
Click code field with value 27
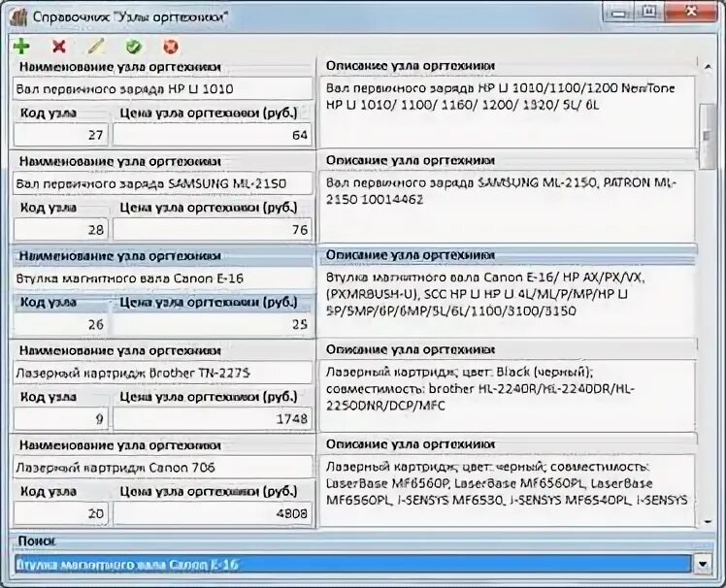point(61,135)
